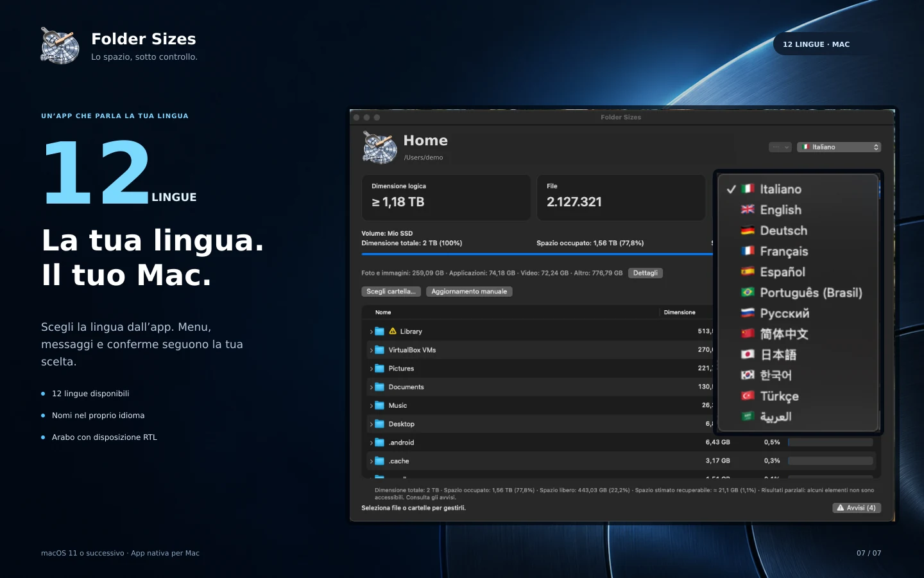Open the Avvisi (4) warnings button
The height and width of the screenshot is (578, 924).
857,508
